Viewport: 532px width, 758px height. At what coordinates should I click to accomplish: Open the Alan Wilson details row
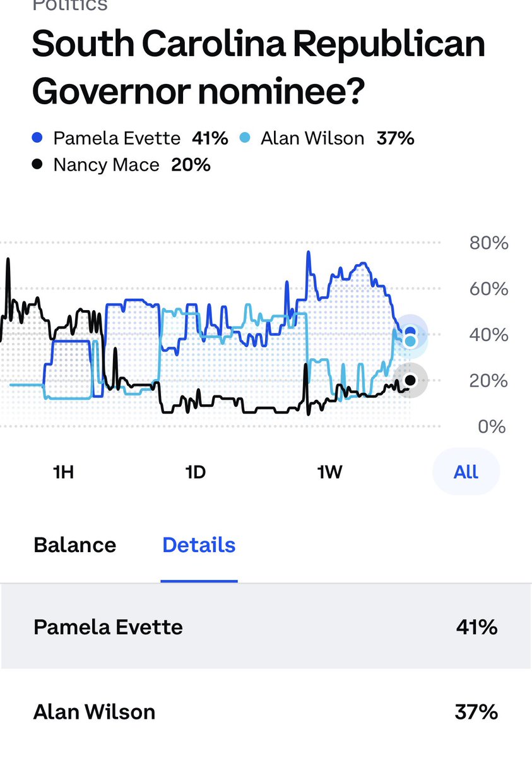266,713
